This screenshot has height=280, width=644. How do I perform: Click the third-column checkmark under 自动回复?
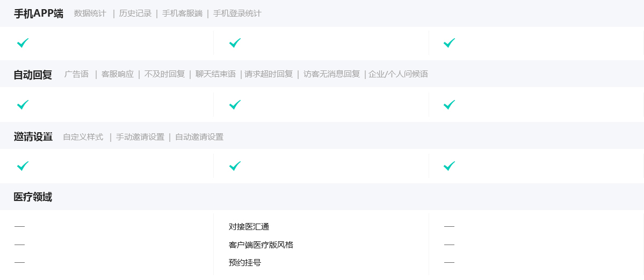pyautogui.click(x=449, y=105)
